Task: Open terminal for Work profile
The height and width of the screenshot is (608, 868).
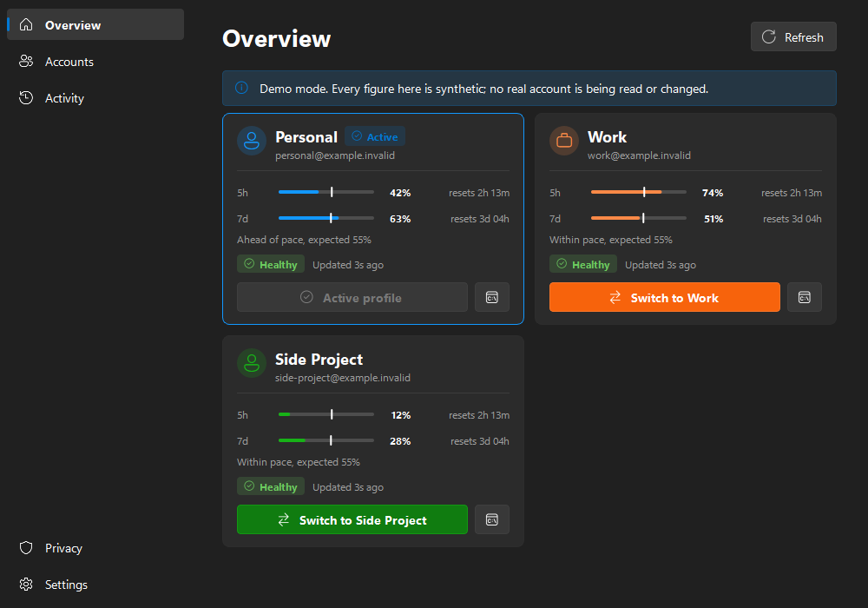Action: click(805, 297)
